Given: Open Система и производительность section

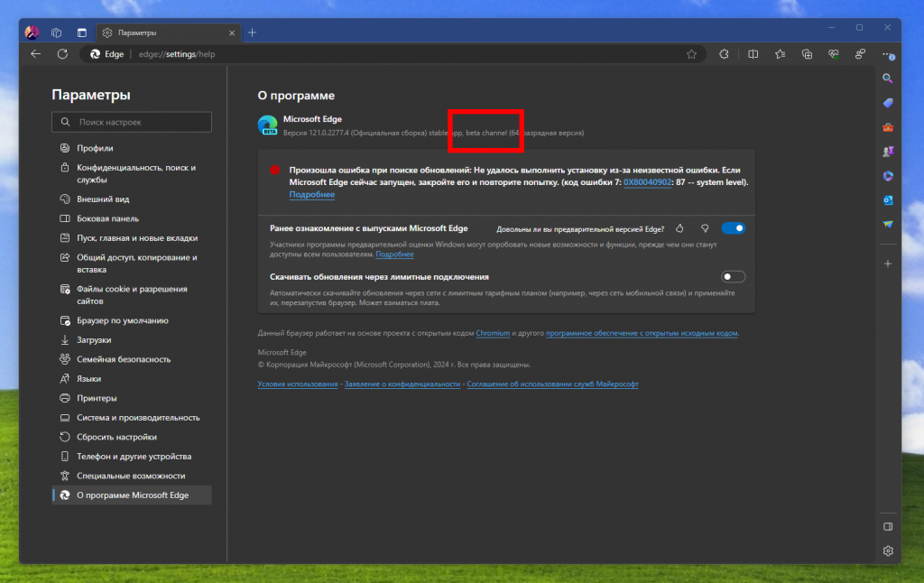Looking at the screenshot, I should pos(132,418).
